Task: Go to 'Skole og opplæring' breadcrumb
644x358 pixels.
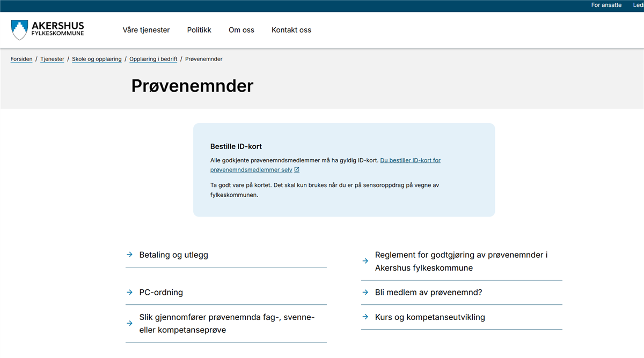Action: (x=97, y=59)
